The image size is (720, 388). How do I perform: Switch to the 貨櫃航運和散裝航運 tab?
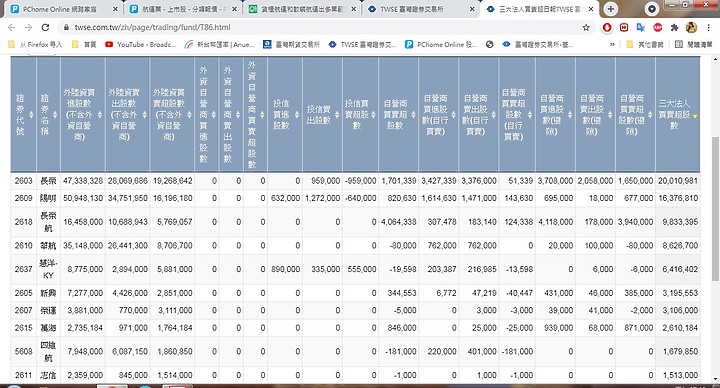point(303,9)
